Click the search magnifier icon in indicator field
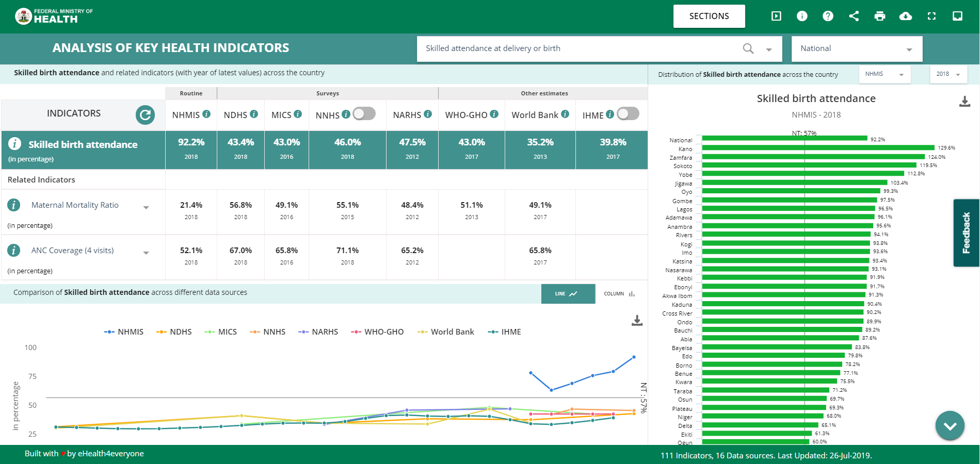980x464 pixels. pos(748,48)
